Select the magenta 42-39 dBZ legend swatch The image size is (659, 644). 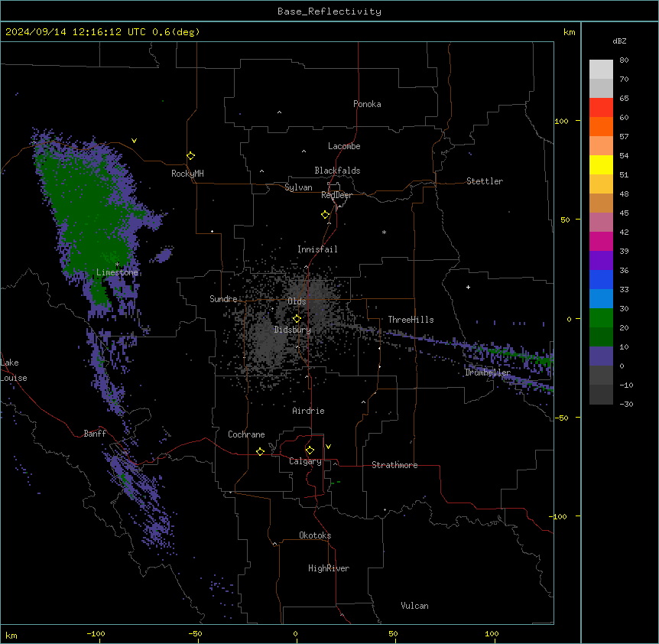point(601,241)
